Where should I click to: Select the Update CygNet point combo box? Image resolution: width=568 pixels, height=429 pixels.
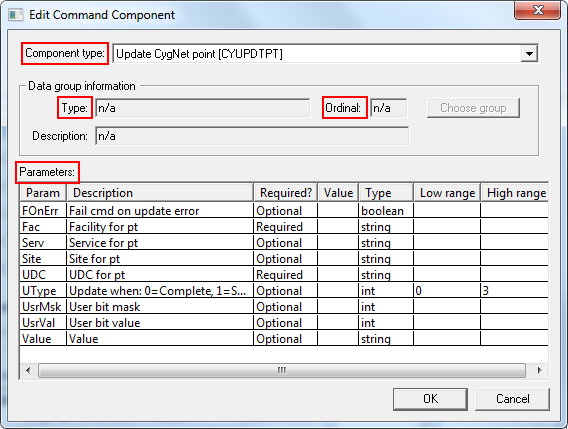pyautogui.click(x=325, y=54)
